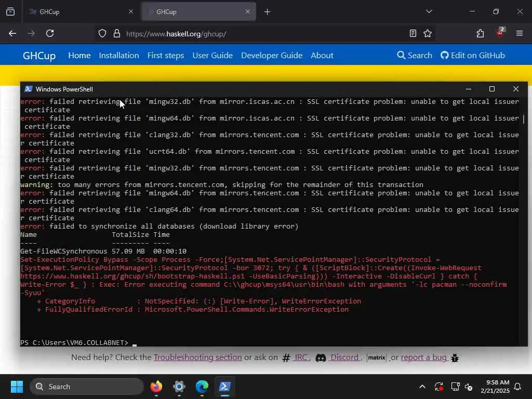532x399 pixels.
Task: Open the muted volume tray icon
Action: [x=469, y=387]
